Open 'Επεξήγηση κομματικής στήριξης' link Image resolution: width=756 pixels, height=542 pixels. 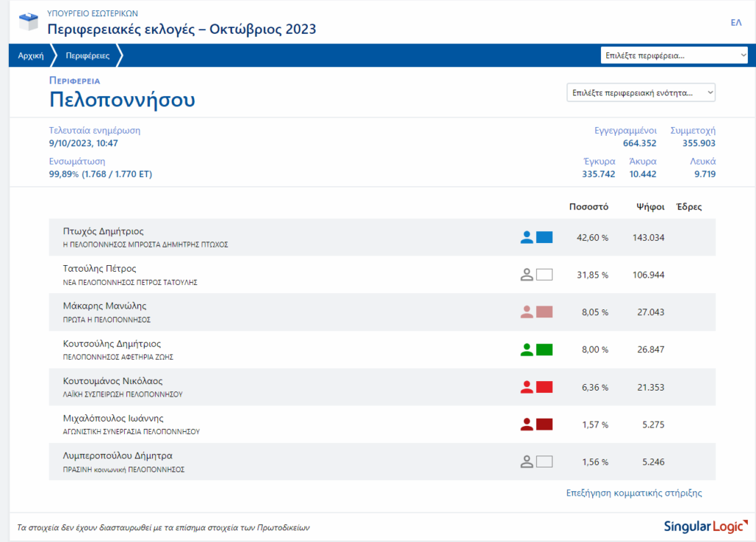tap(633, 493)
